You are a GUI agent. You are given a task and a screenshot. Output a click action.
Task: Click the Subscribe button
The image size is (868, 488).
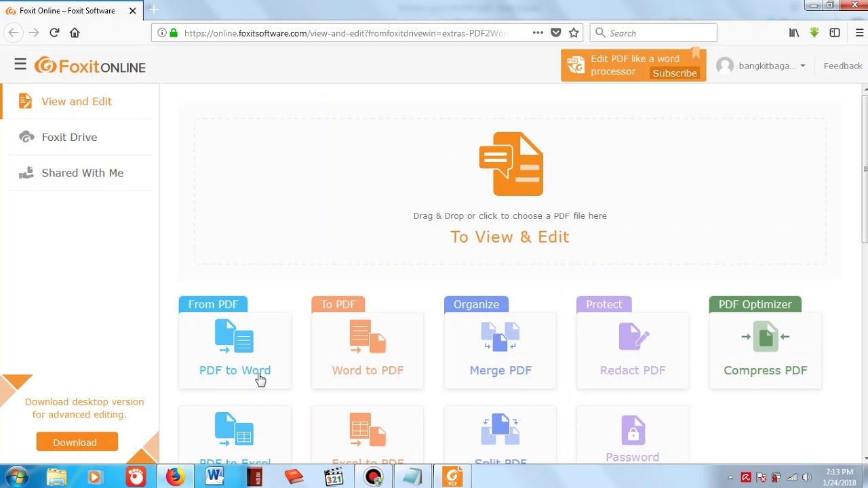tap(675, 73)
